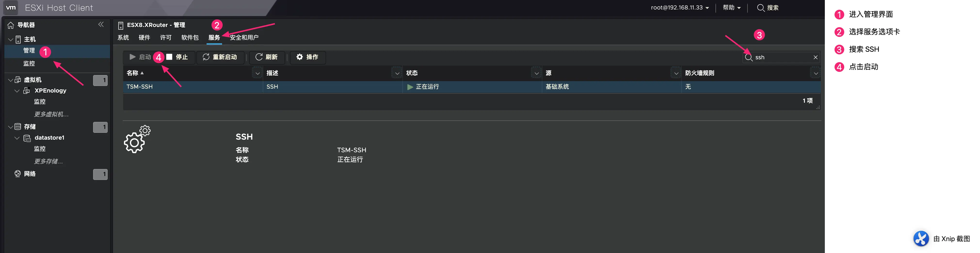Open the Actions gear menu
The width and height of the screenshot is (980, 253).
click(x=300, y=57)
